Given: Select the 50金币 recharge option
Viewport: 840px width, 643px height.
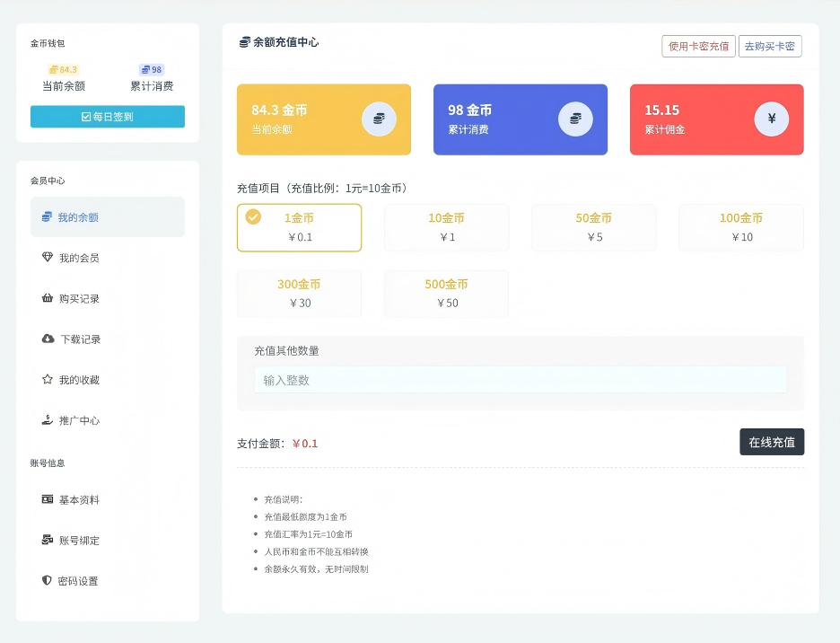Looking at the screenshot, I should click(593, 227).
